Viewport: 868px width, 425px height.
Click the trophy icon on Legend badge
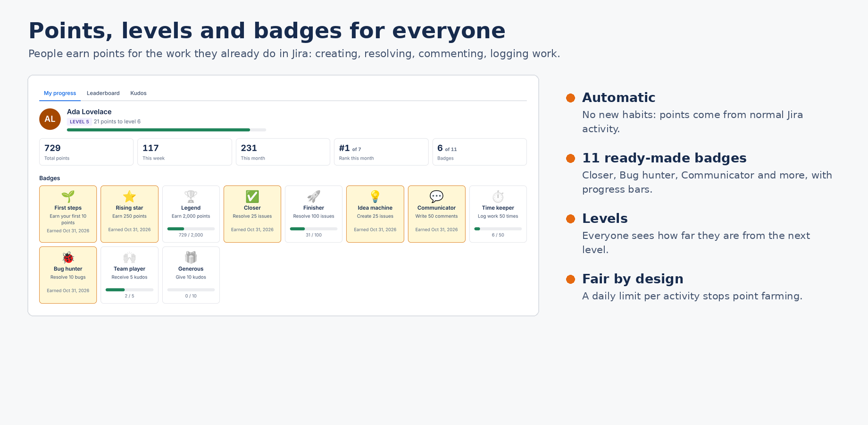[x=191, y=196]
